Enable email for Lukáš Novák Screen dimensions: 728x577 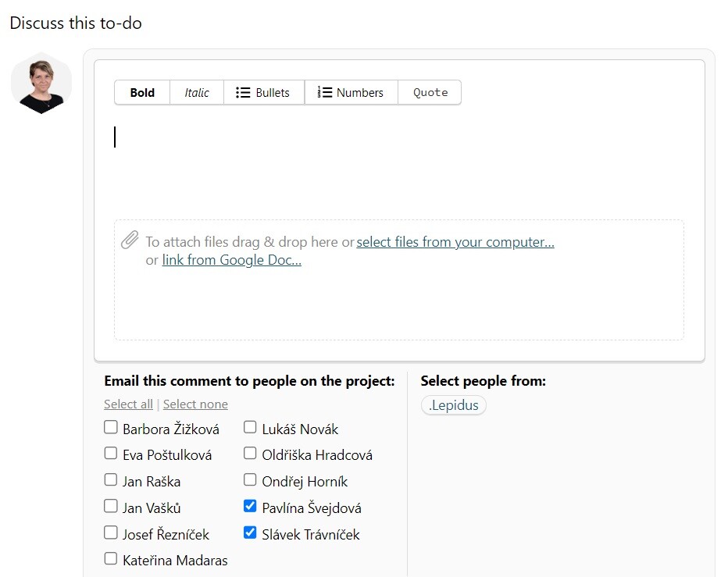pyautogui.click(x=250, y=428)
